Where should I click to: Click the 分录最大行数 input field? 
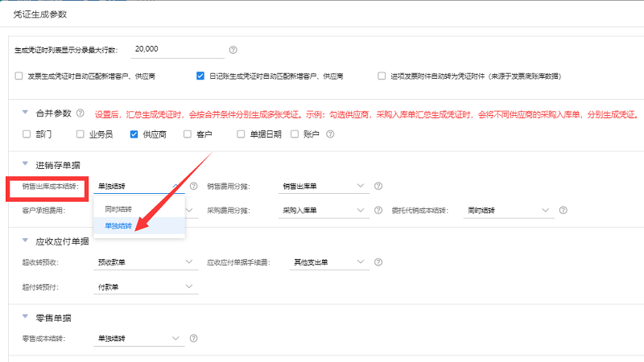point(177,50)
